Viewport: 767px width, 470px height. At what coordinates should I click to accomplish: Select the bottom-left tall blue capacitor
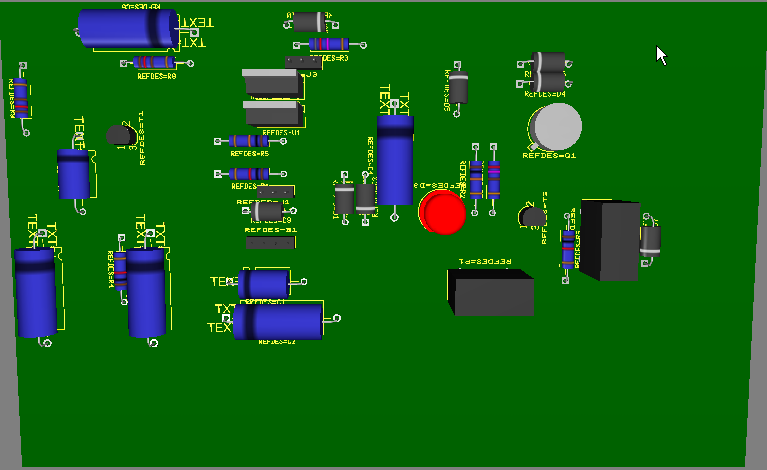tap(36, 291)
